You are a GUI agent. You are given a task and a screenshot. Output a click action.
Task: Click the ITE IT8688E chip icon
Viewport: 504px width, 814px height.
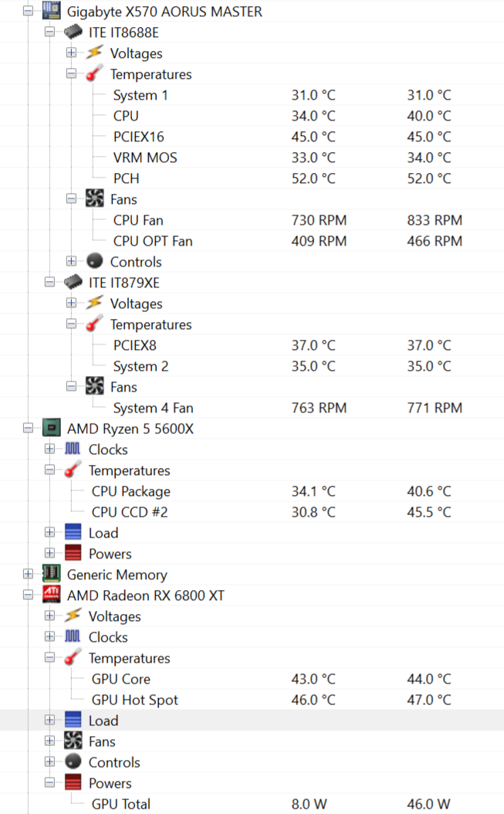pyautogui.click(x=73, y=32)
